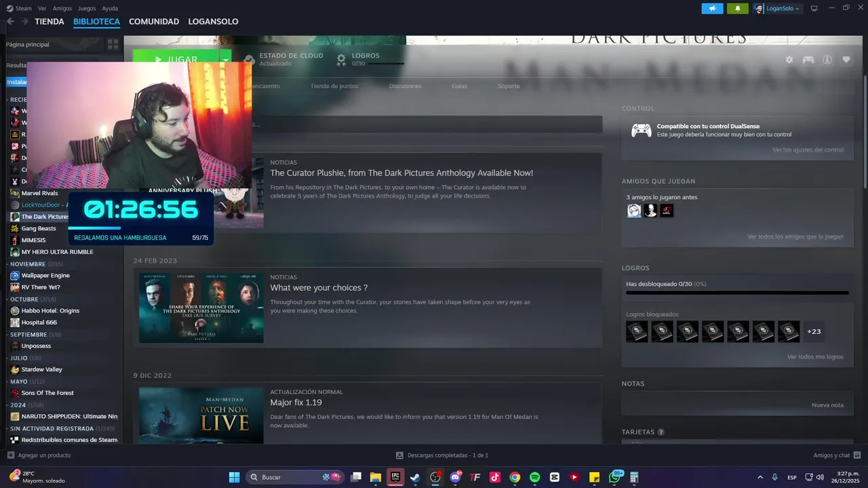Switch to Big Picture mode monitor icon
Image resolution: width=868 pixels, height=488 pixels.
814,8
